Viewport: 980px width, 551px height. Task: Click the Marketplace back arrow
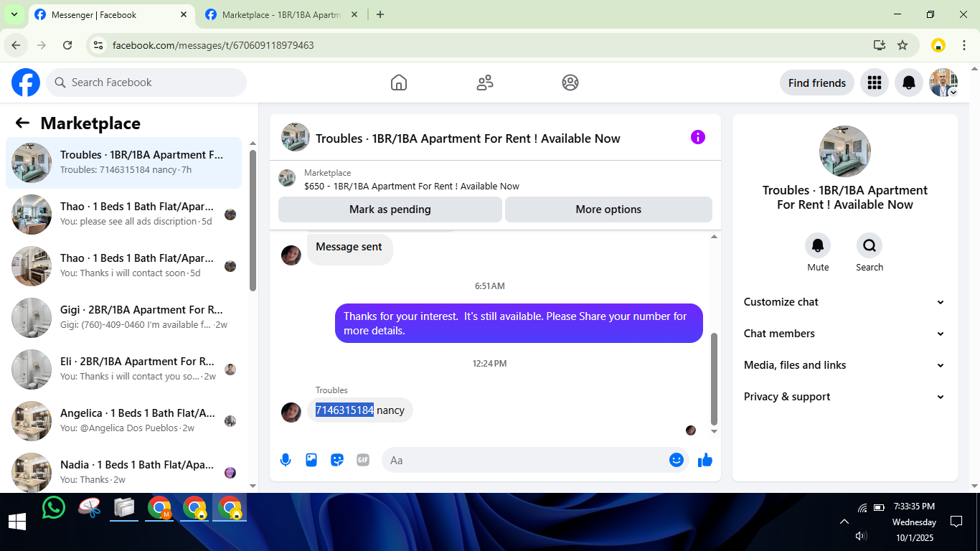22,123
